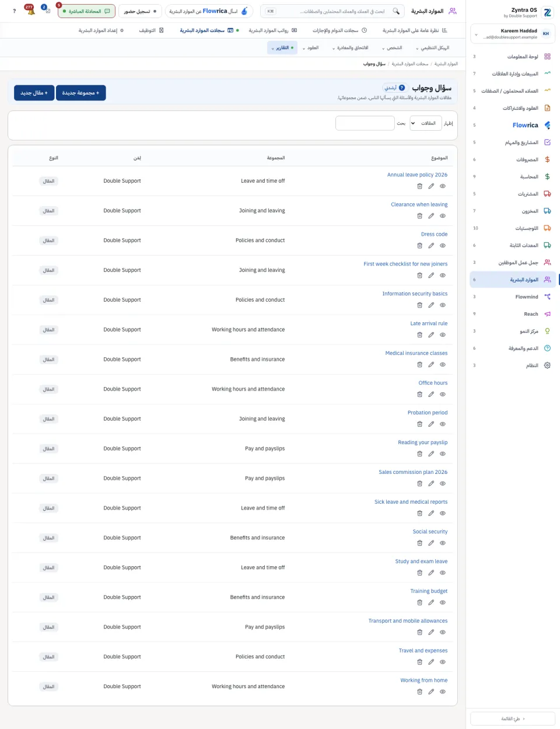This screenshot has width=560, height=729.
Task: Open Flowmind from the sidebar
Action: (x=513, y=297)
